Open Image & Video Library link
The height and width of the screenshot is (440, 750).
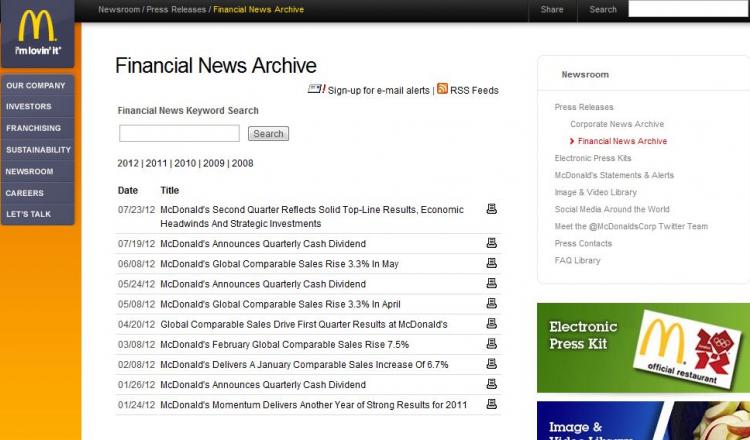coord(596,192)
